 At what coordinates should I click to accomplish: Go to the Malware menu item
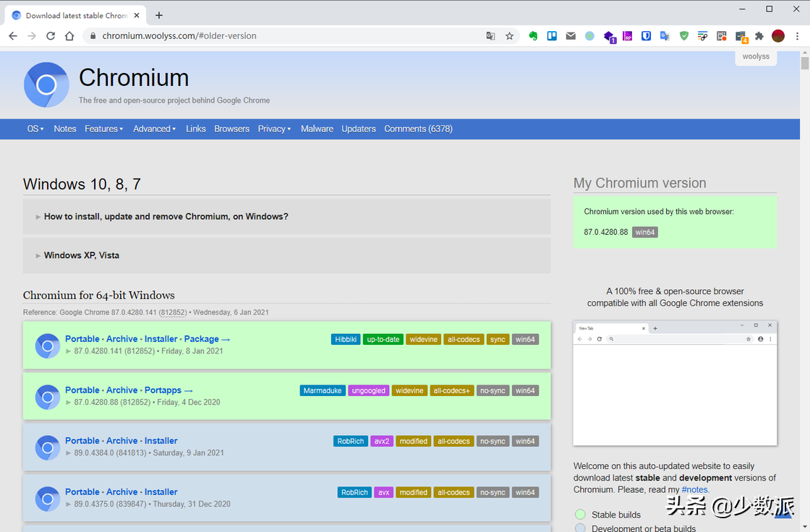[317, 129]
